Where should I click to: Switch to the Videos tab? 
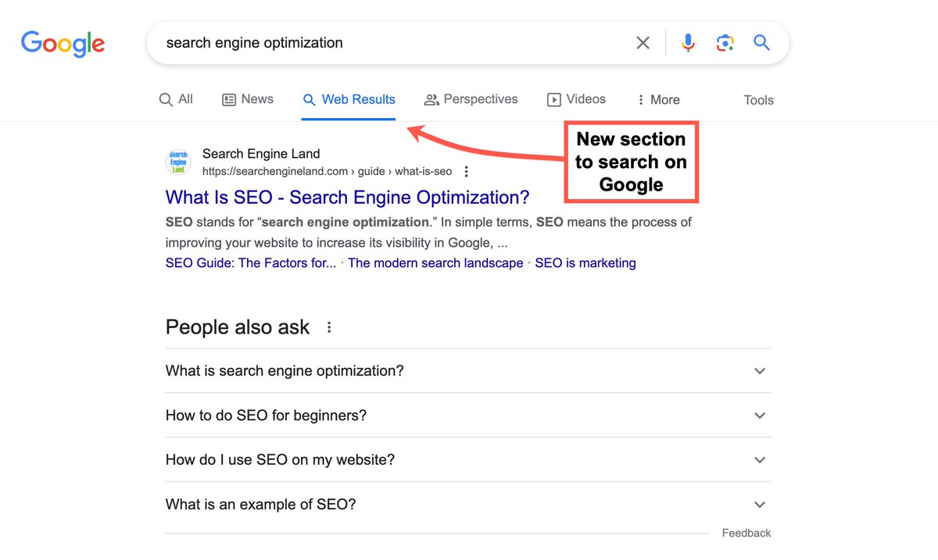(x=576, y=99)
